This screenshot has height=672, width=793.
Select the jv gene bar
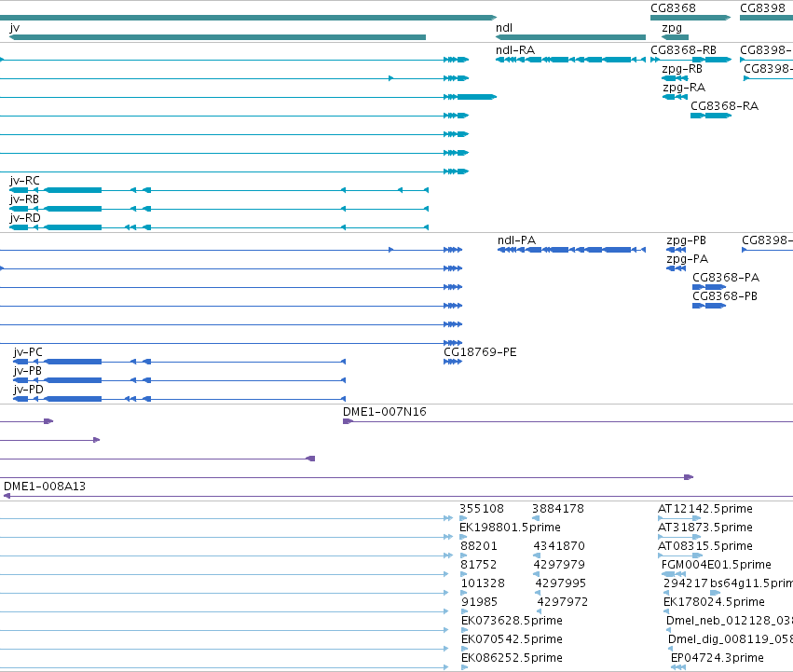(x=217, y=37)
